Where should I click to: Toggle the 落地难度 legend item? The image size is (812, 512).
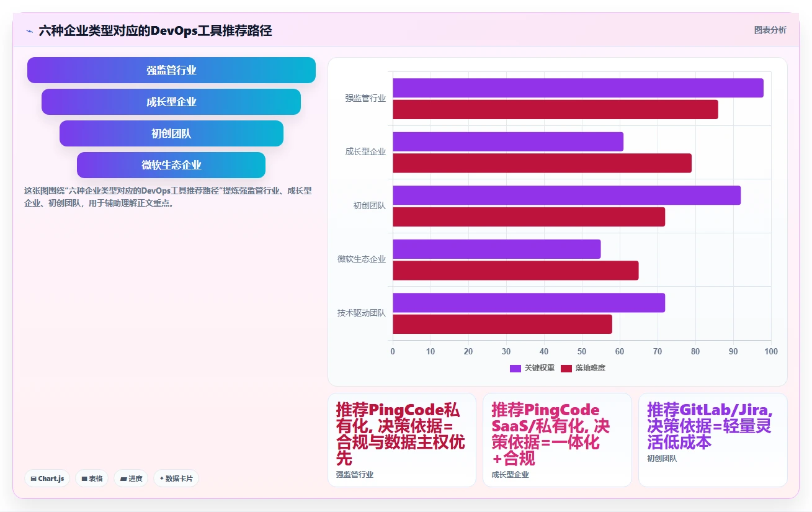pos(583,368)
